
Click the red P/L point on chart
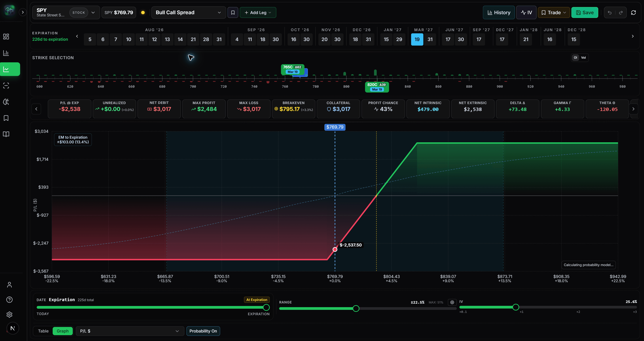[x=335, y=249]
